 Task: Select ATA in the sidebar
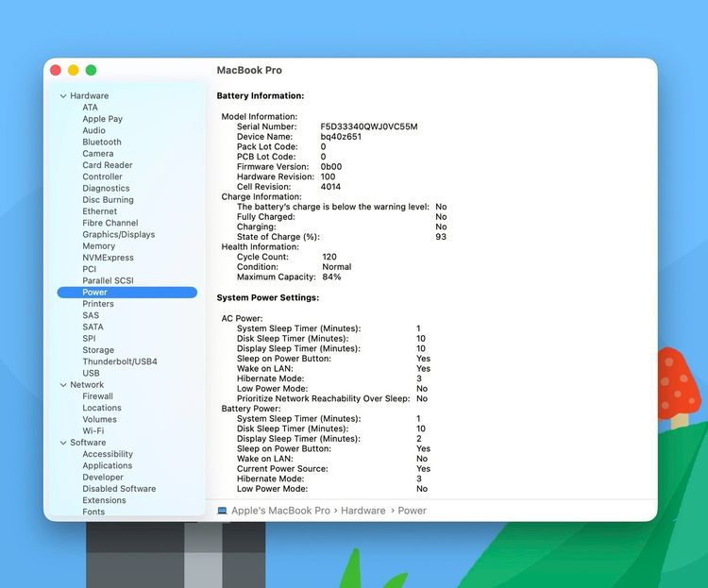(x=90, y=108)
